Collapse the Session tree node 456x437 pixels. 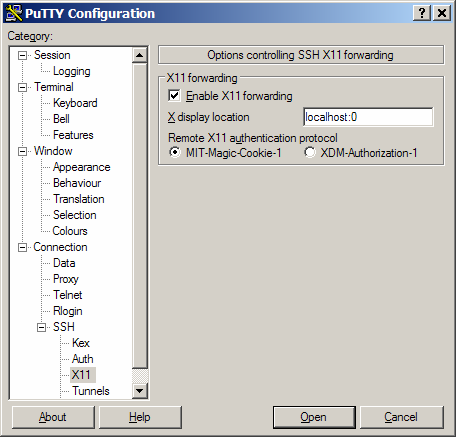tap(22, 55)
